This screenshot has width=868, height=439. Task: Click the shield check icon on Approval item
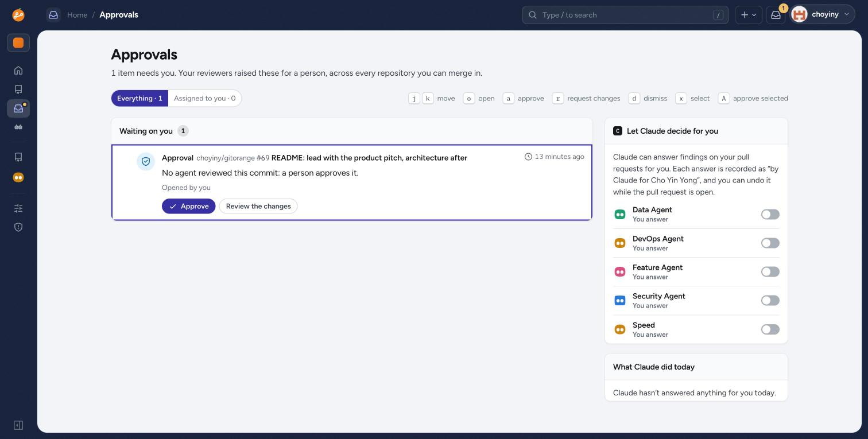146,162
